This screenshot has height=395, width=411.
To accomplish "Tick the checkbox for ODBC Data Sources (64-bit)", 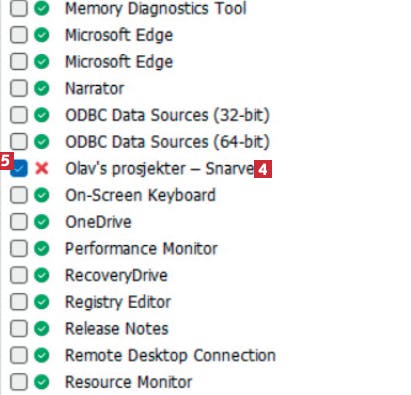I will click(19, 142).
